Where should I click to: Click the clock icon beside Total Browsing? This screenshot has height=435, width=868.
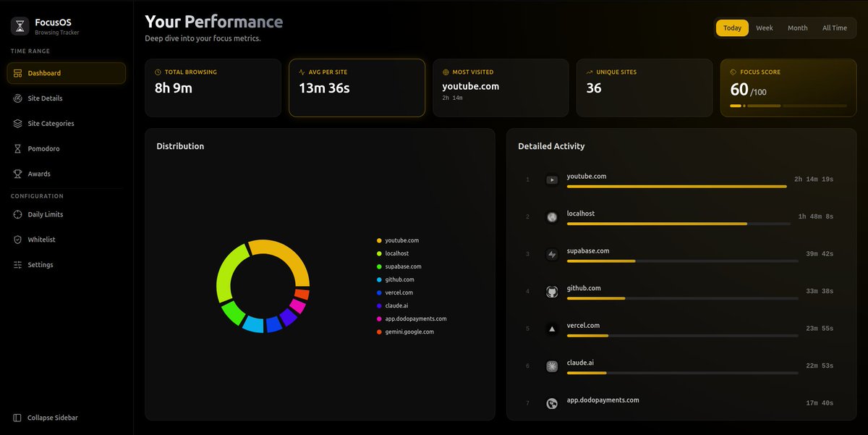point(158,72)
